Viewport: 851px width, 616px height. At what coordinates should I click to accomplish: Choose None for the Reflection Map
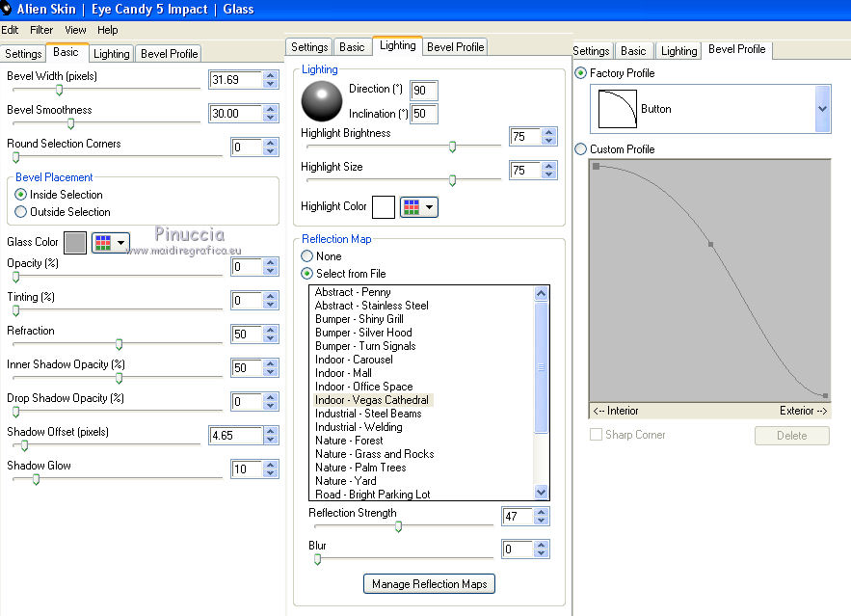(x=307, y=256)
